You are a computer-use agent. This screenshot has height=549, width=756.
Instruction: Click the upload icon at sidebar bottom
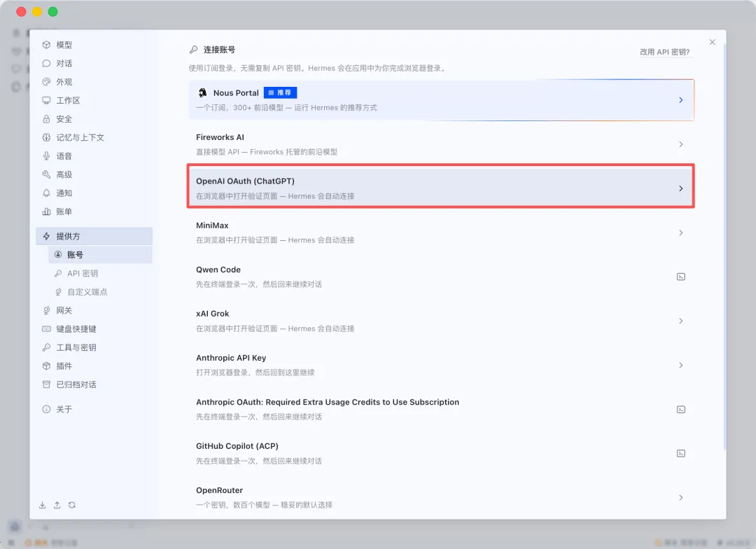point(57,505)
